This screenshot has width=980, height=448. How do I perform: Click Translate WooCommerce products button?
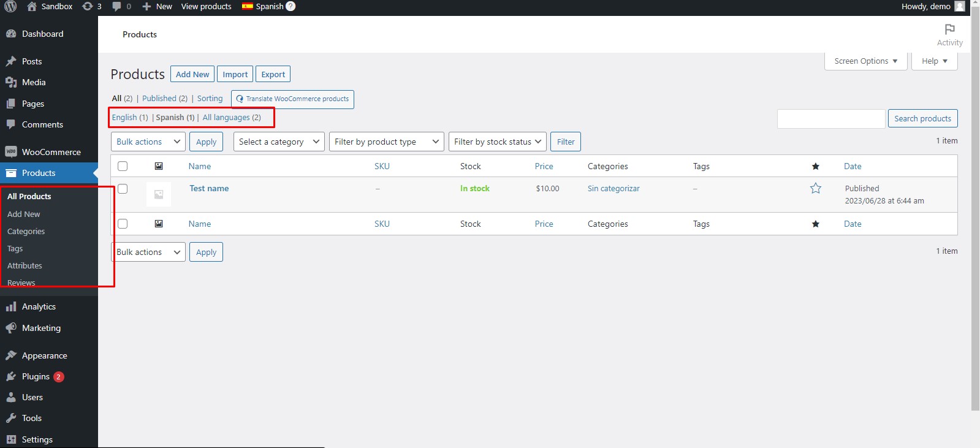tap(292, 99)
